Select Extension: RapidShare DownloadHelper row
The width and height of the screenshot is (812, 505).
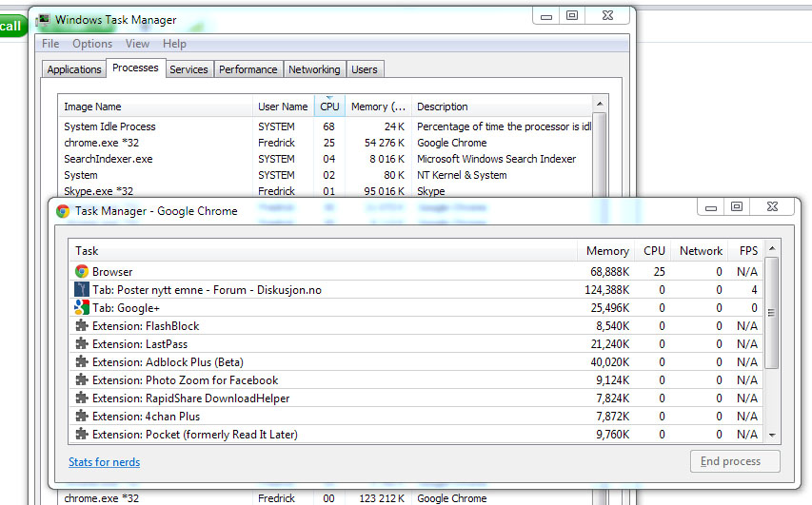coord(417,398)
